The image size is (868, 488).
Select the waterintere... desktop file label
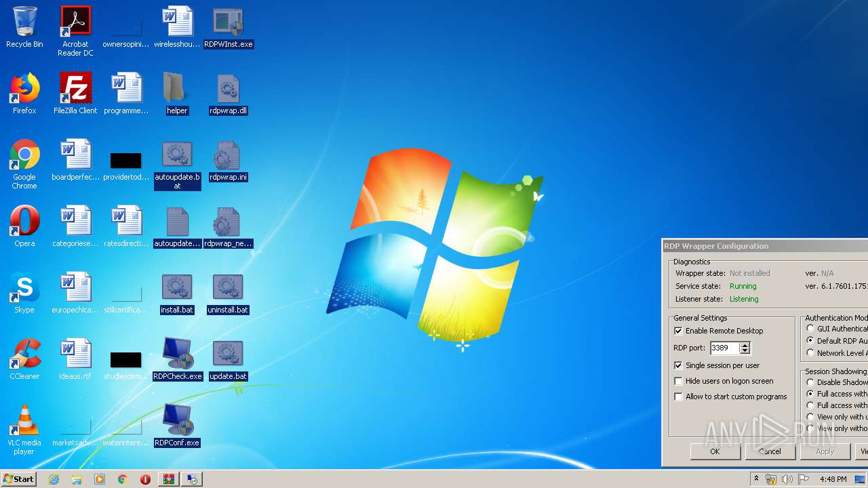(x=126, y=443)
